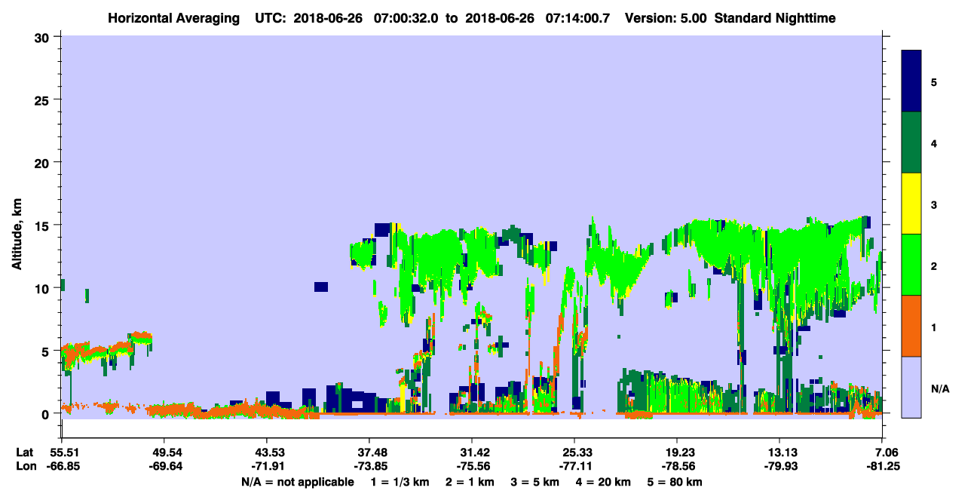Click the 'Lat' row label
980x503 pixels.
pos(25,452)
